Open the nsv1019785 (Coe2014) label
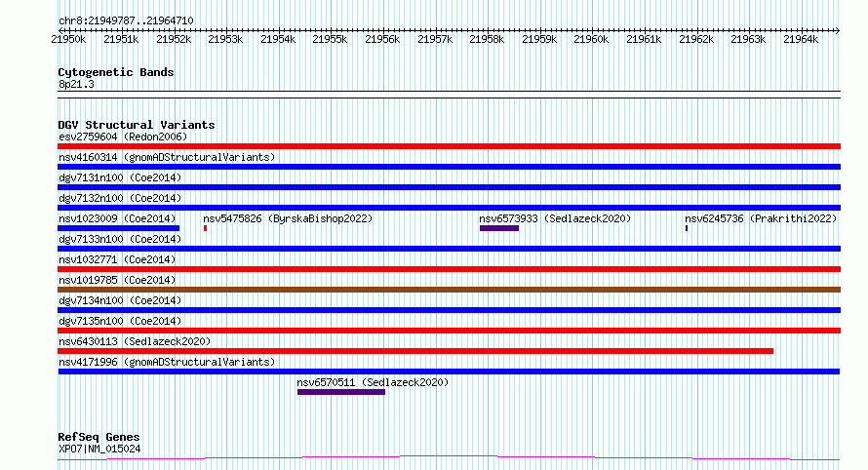Screen dimensions: 868x470 117,280
